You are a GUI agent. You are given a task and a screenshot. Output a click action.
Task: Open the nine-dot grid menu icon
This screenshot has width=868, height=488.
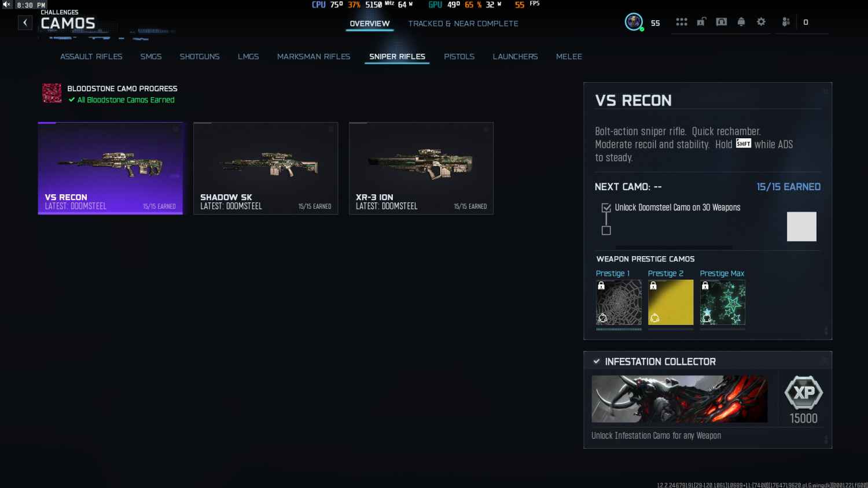tap(682, 22)
